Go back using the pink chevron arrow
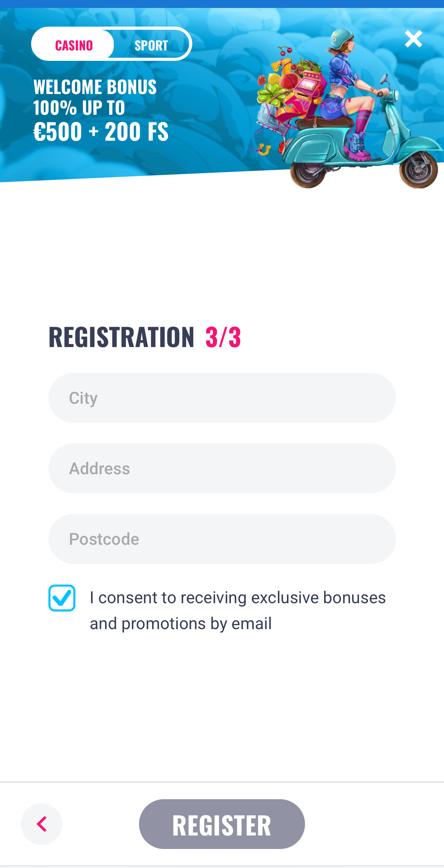 41,824
